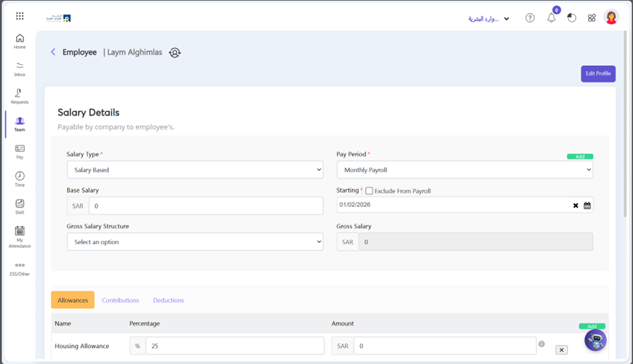The height and width of the screenshot is (364, 633).
Task: Enable Exclude From Payroll checkbox
Action: 370,191
